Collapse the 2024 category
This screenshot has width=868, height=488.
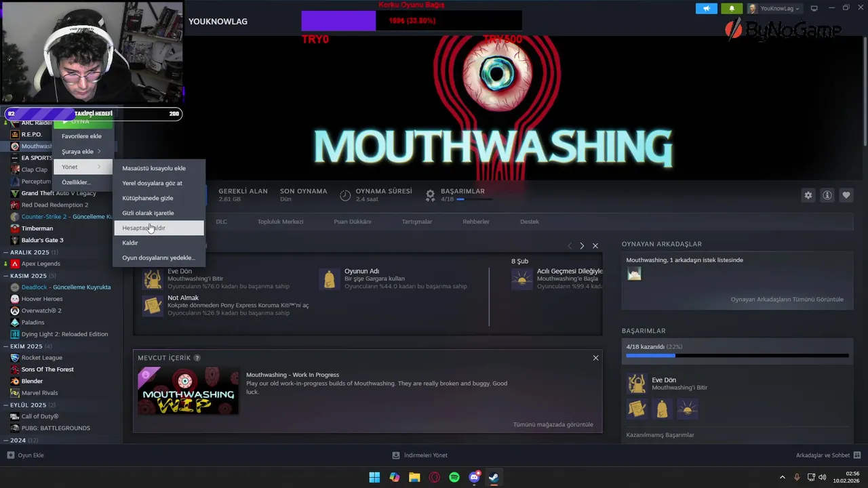[6, 440]
